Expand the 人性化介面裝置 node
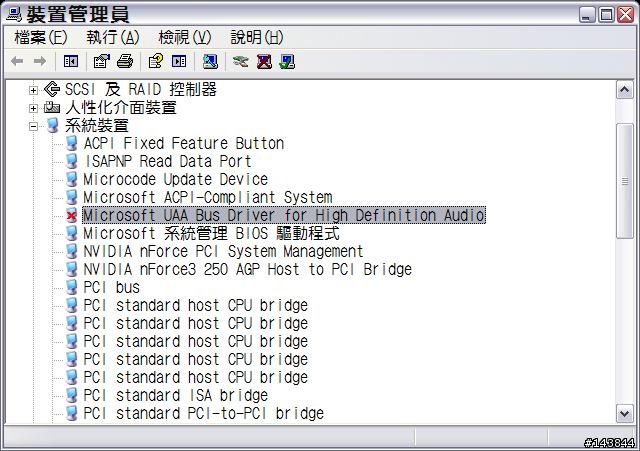 33,108
